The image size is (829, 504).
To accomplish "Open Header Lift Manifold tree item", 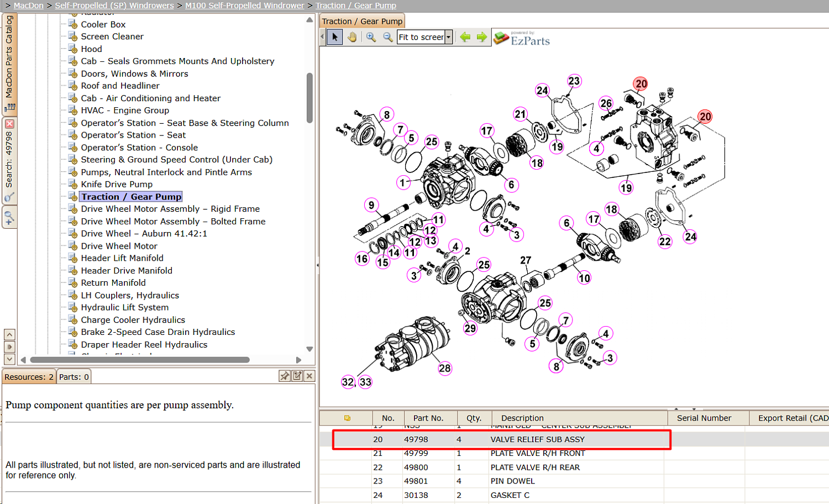I will (x=122, y=258).
